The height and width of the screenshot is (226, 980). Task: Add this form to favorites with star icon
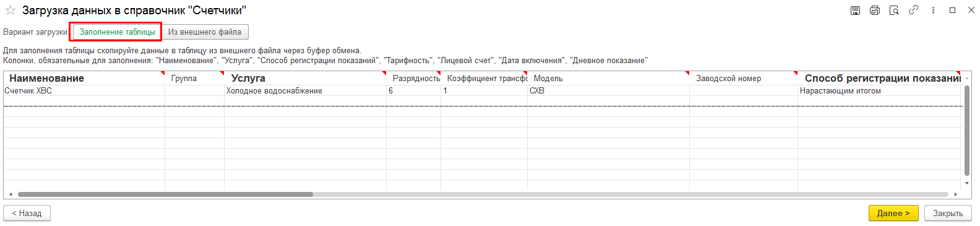pyautogui.click(x=10, y=11)
